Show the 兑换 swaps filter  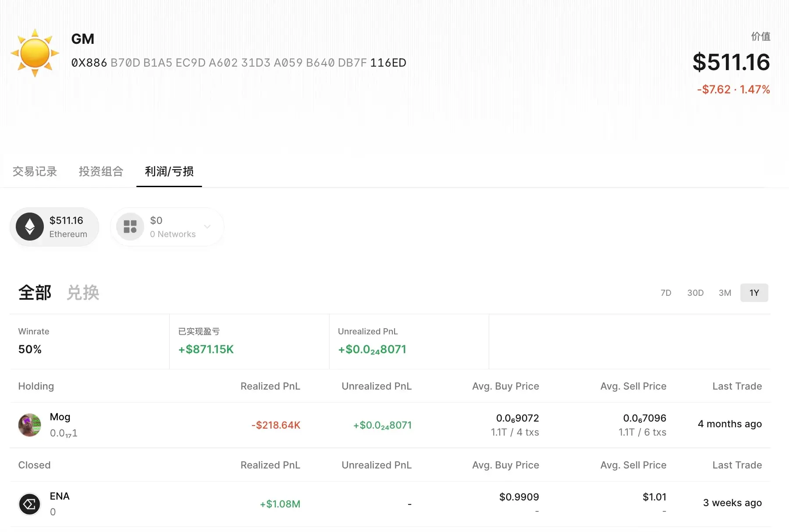[x=83, y=293]
